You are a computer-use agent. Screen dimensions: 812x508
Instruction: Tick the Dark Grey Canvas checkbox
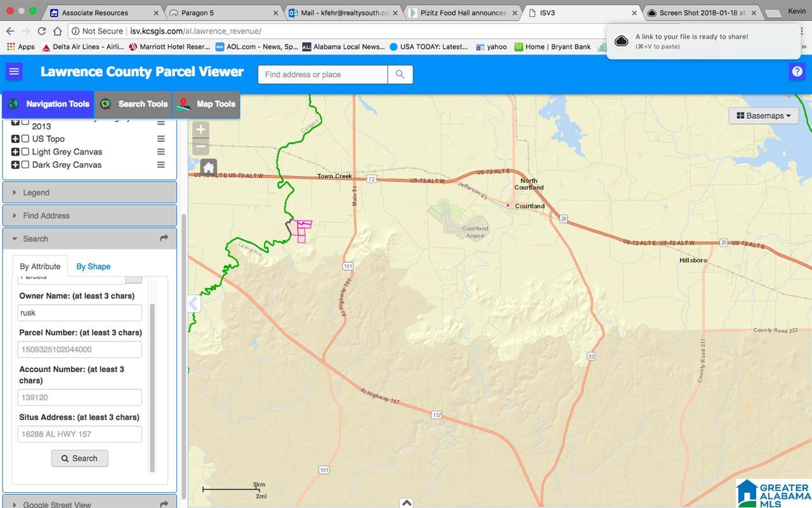pyautogui.click(x=25, y=164)
